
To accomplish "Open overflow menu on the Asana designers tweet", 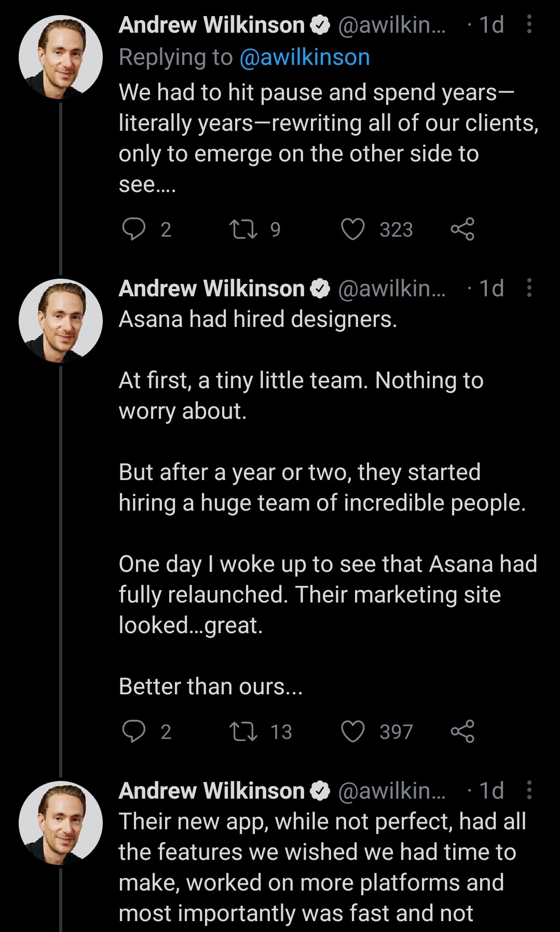I will click(x=529, y=287).
